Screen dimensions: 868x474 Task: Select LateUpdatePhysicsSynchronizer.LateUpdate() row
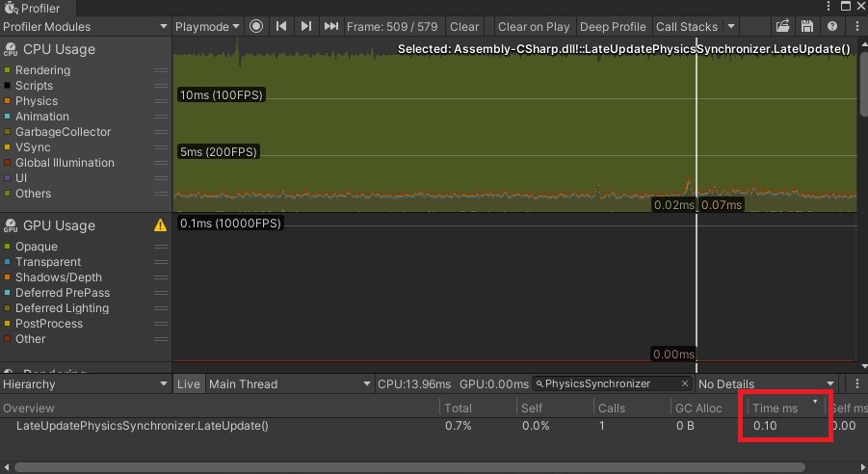434,426
